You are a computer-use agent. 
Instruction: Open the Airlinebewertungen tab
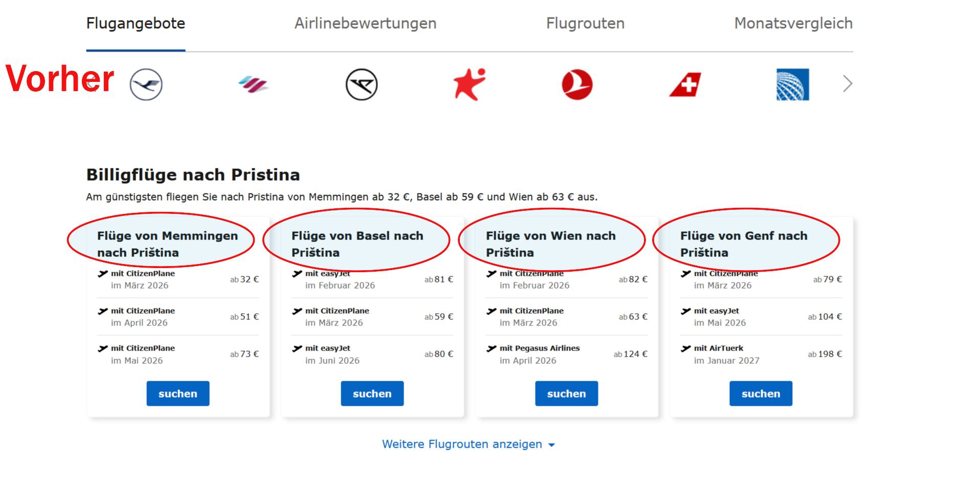click(x=365, y=24)
